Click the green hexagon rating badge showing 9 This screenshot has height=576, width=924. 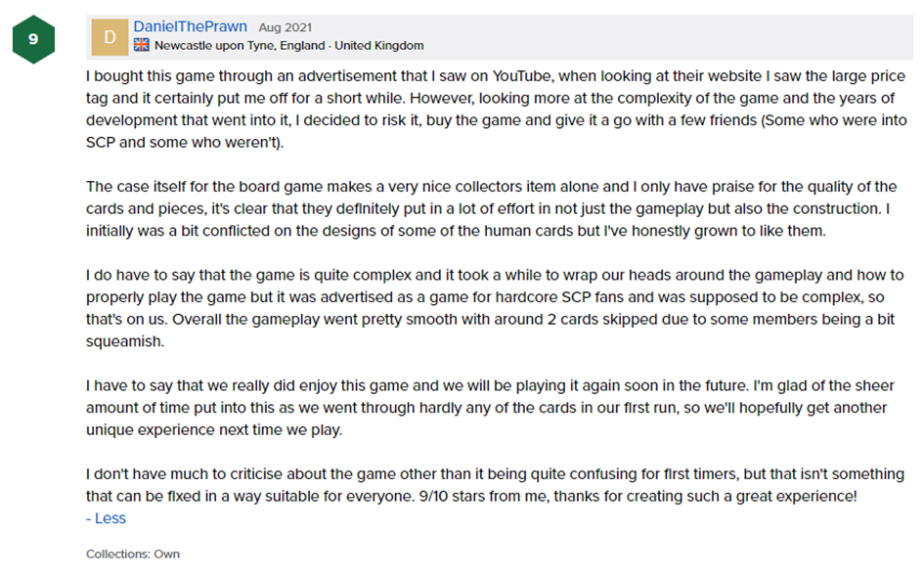(x=32, y=38)
